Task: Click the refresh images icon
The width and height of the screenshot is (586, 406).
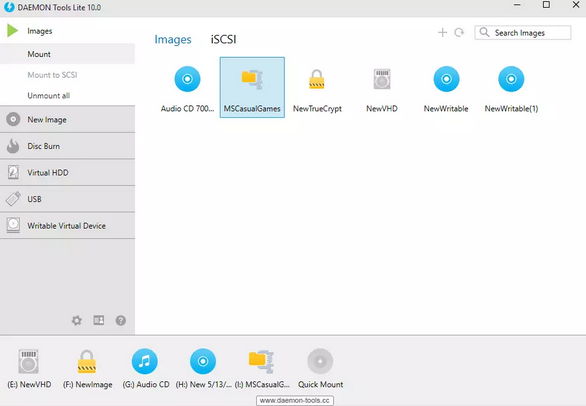Action: 459,33
